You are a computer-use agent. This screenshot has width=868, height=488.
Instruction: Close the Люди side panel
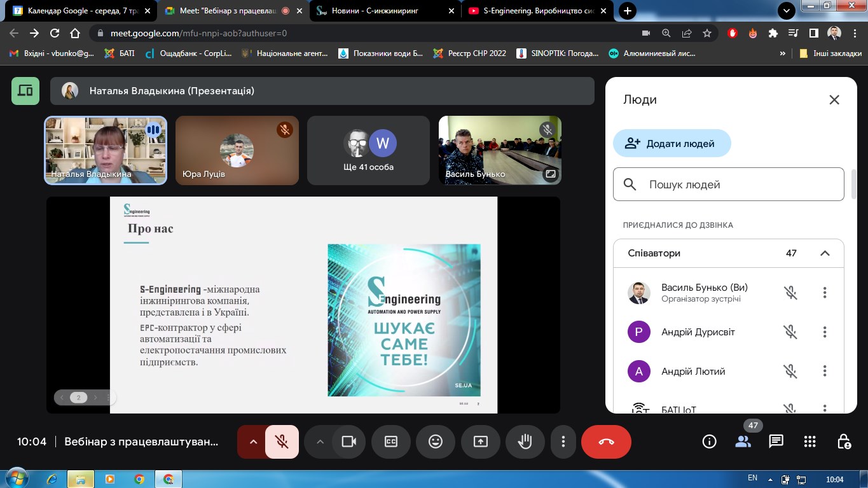834,100
